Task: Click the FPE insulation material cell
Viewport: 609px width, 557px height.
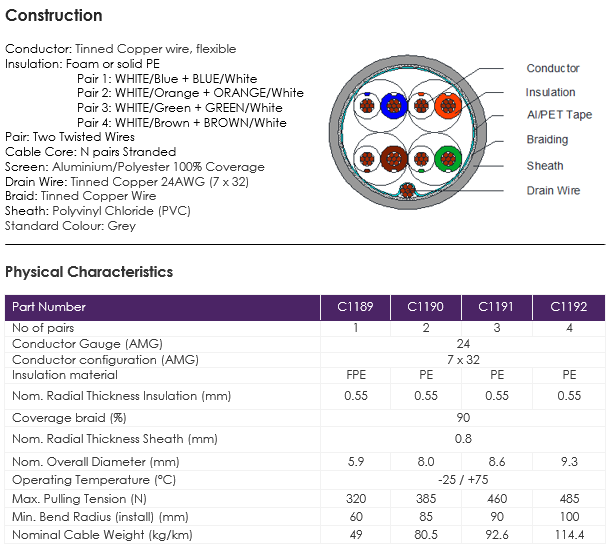Action: coord(356,375)
